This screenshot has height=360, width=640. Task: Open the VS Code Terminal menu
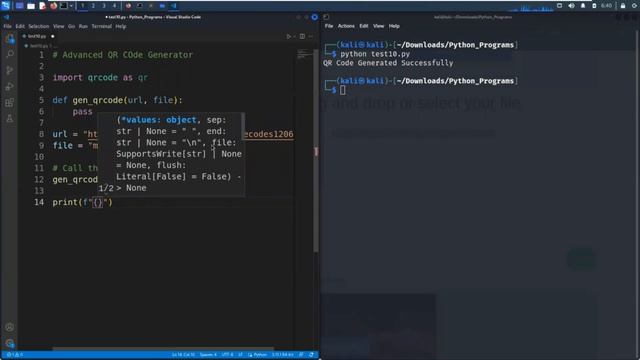point(102,26)
